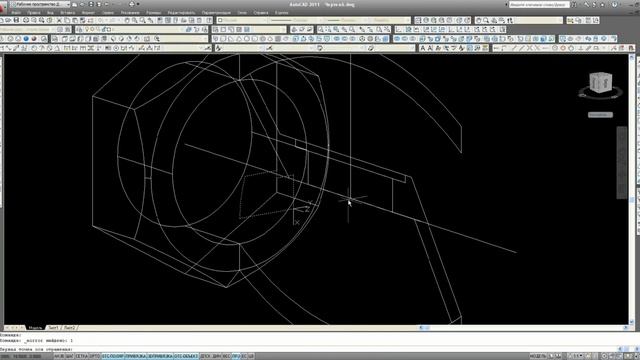Select the Conceptual visual style sphere icon
Viewport: 640px width, 360px height.
pos(34,39)
